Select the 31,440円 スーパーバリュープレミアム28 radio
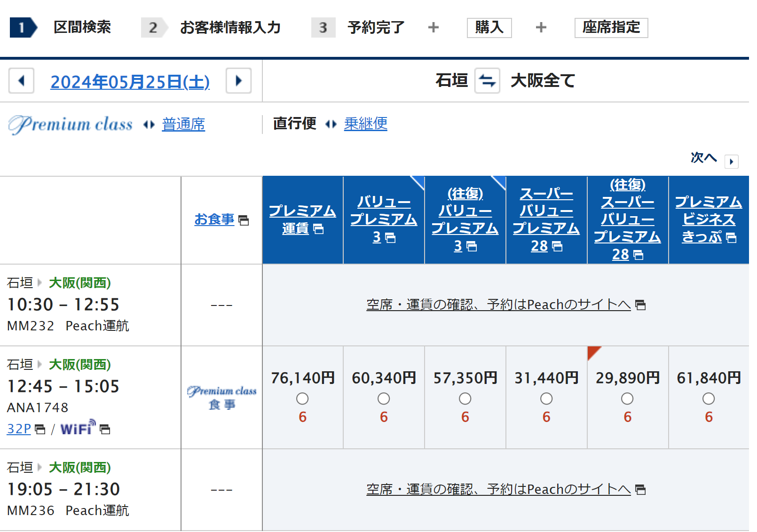The image size is (757, 532). pyautogui.click(x=546, y=399)
